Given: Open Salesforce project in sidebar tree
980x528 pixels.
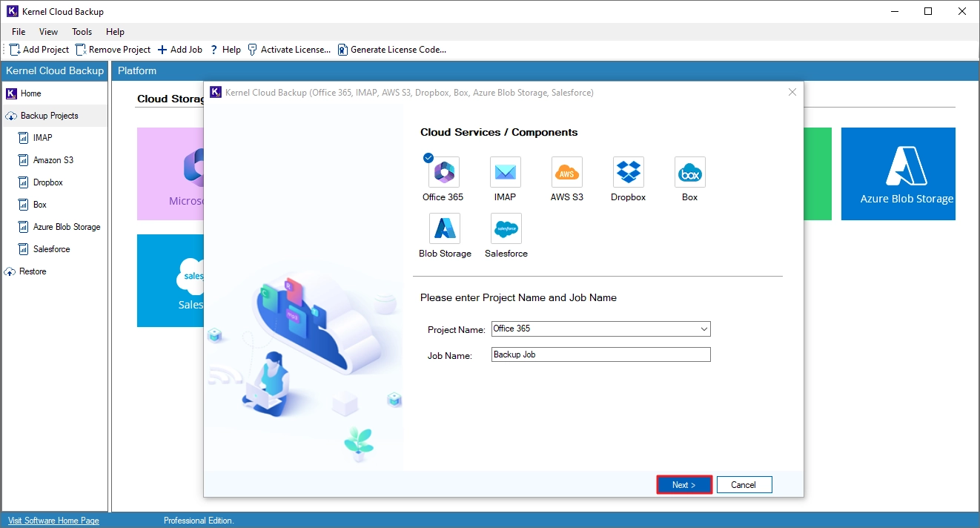Looking at the screenshot, I should tap(44, 249).
